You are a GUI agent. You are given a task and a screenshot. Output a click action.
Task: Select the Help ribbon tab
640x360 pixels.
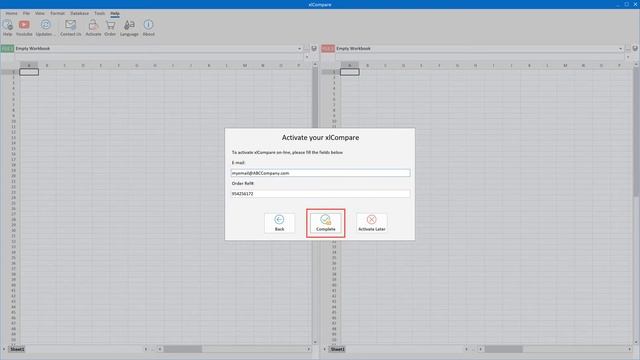pyautogui.click(x=115, y=13)
